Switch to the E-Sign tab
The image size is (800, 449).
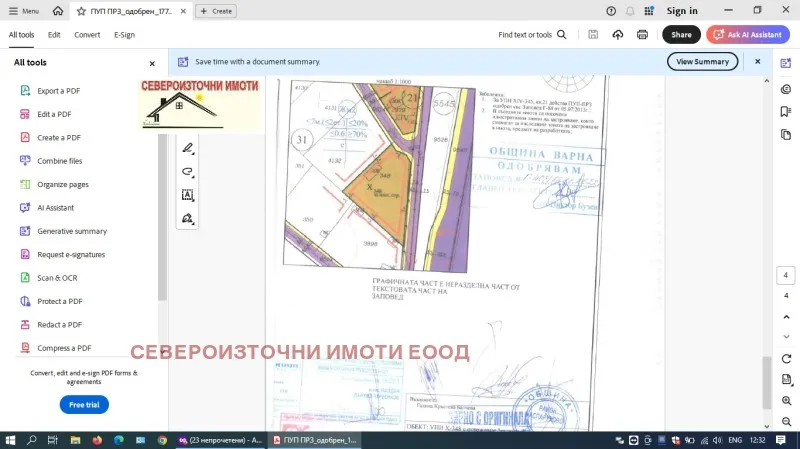[124, 34]
